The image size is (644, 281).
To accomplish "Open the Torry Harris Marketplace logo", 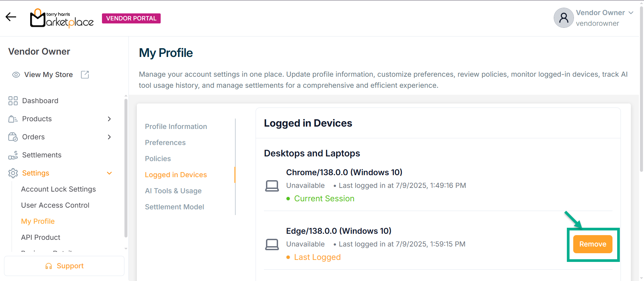I will (x=62, y=18).
